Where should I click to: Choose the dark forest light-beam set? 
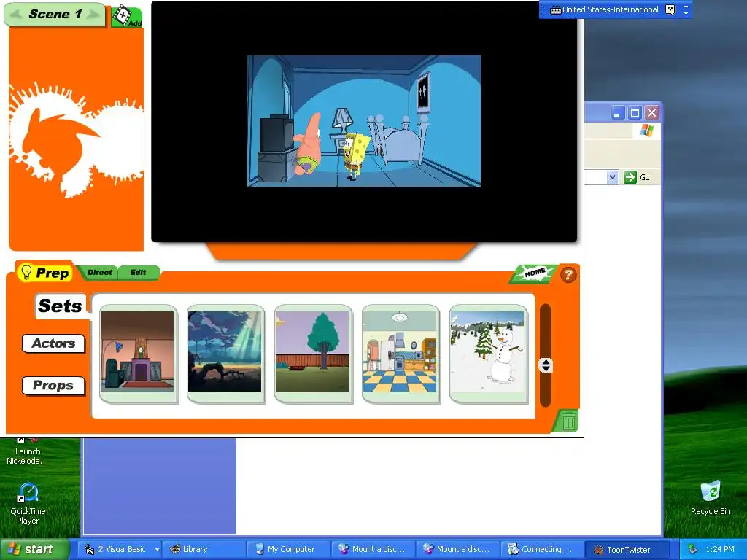225,354
